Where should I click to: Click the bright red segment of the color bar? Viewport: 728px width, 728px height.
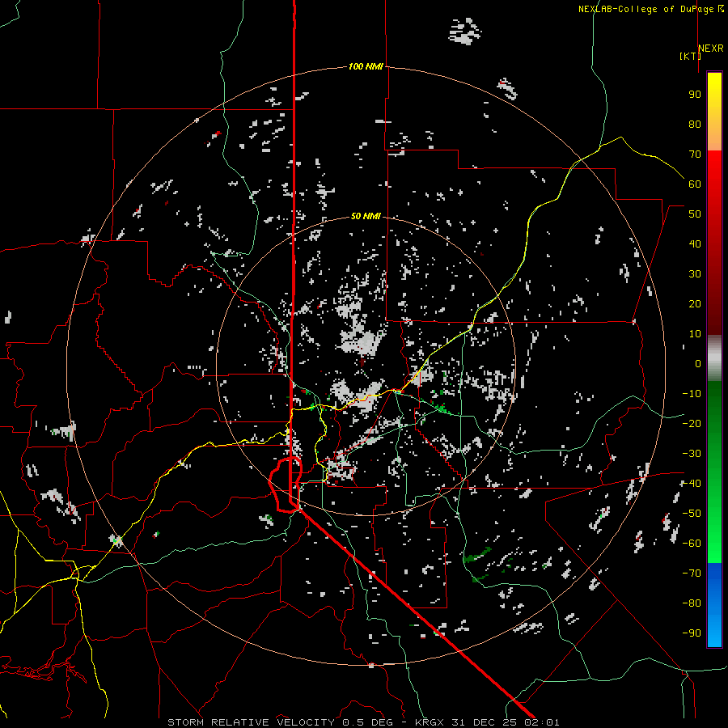(x=714, y=170)
